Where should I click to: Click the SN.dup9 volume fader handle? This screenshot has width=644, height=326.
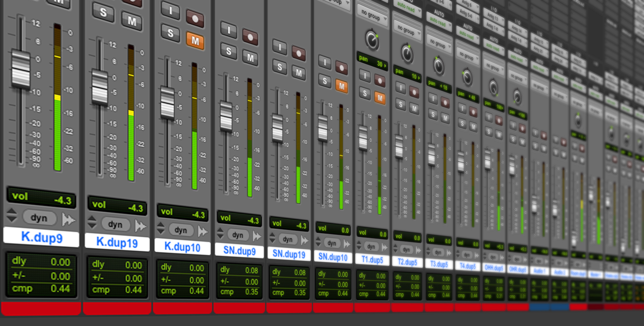(x=226, y=117)
